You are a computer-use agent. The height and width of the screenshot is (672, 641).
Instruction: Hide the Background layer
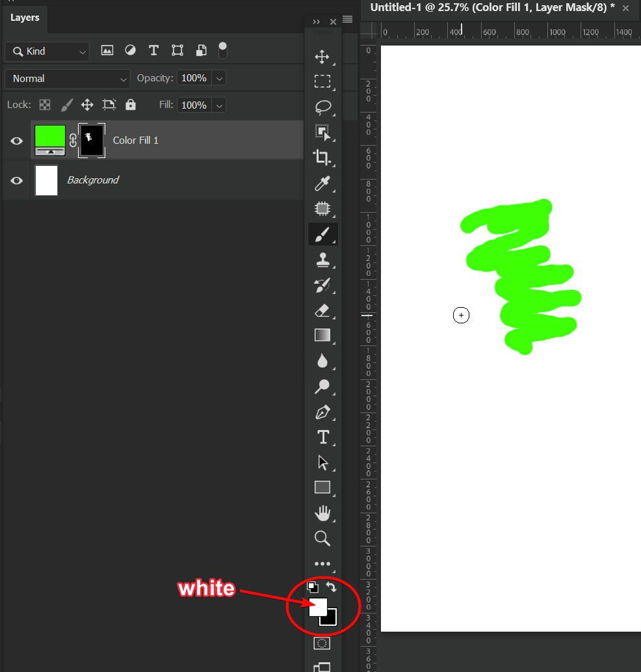pyautogui.click(x=16, y=180)
